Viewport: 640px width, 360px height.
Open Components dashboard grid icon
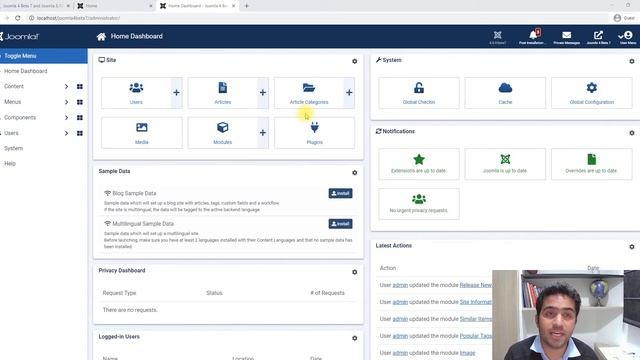[80, 118]
